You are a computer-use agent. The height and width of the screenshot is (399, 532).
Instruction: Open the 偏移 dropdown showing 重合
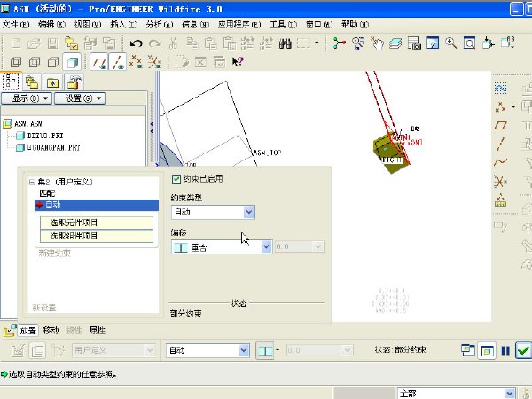pos(222,247)
